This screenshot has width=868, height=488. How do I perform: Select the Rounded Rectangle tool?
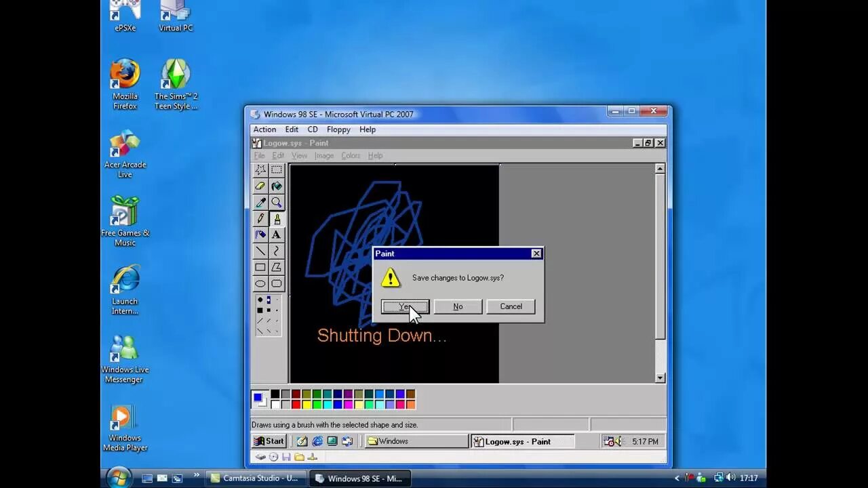(277, 283)
